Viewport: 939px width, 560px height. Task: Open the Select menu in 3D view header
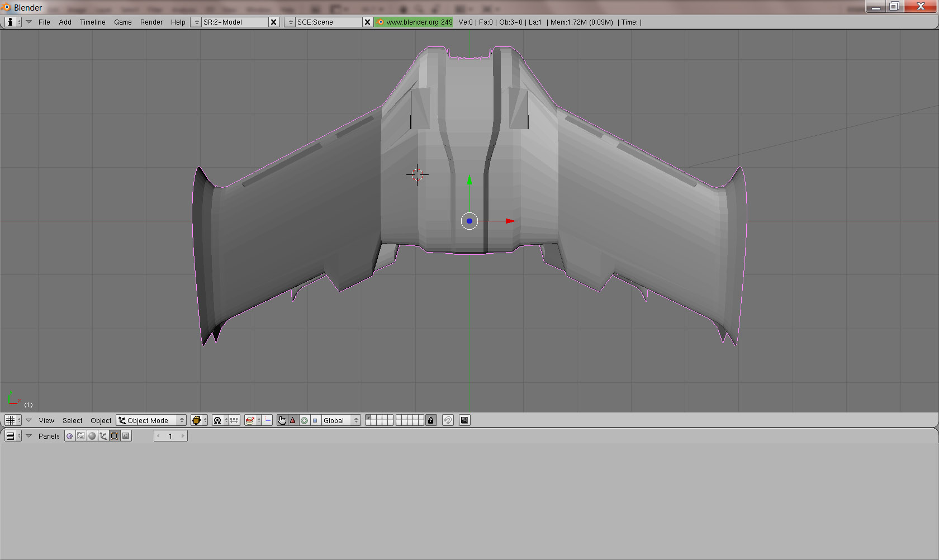(x=72, y=420)
